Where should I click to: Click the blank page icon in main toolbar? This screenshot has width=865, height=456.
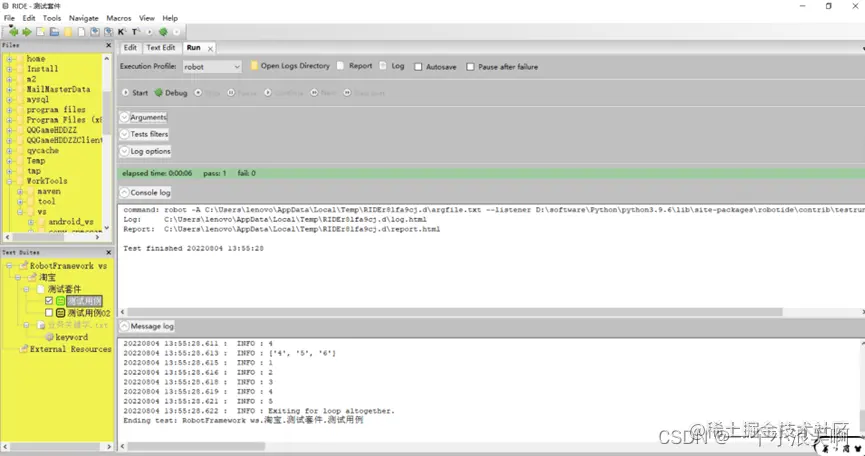pos(81,32)
